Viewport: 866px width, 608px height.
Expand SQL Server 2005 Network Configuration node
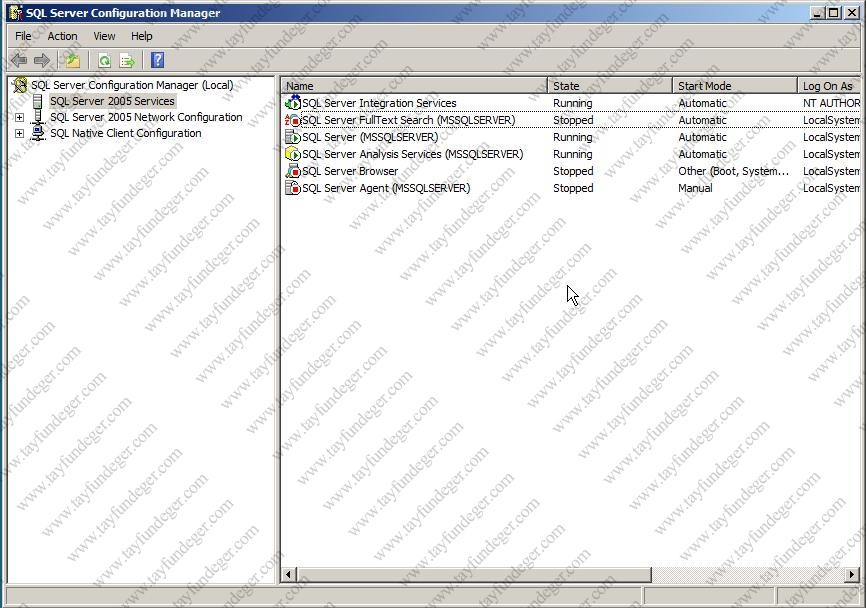tap(19, 117)
